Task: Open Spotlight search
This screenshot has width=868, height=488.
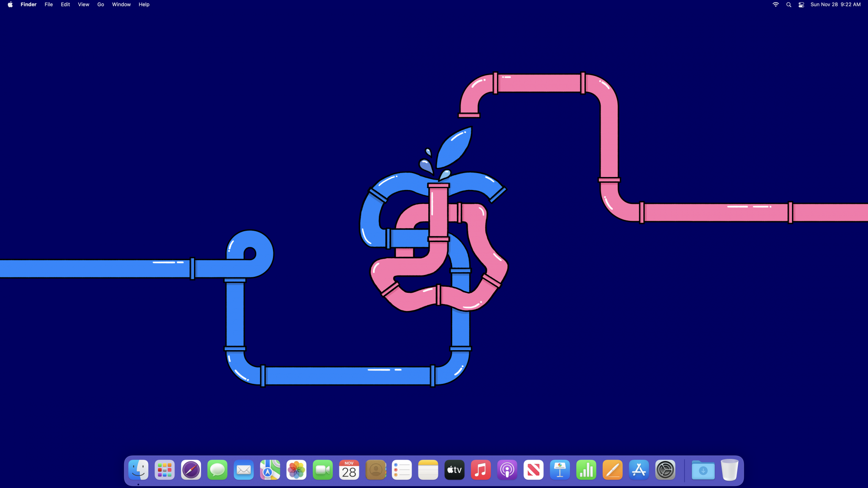Action: point(789,4)
